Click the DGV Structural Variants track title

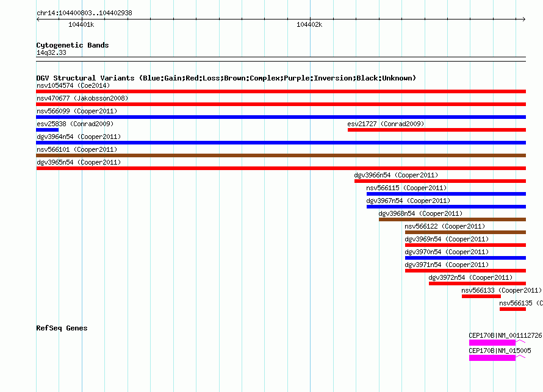pos(226,78)
